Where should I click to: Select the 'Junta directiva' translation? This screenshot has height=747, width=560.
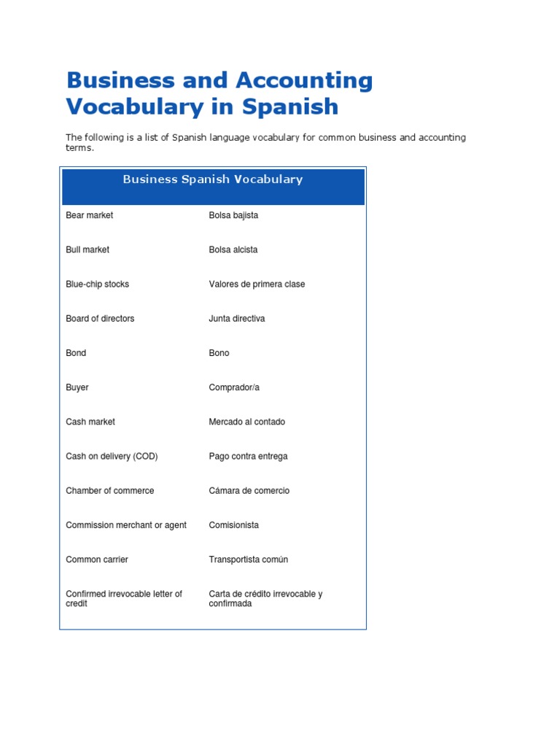(x=237, y=319)
